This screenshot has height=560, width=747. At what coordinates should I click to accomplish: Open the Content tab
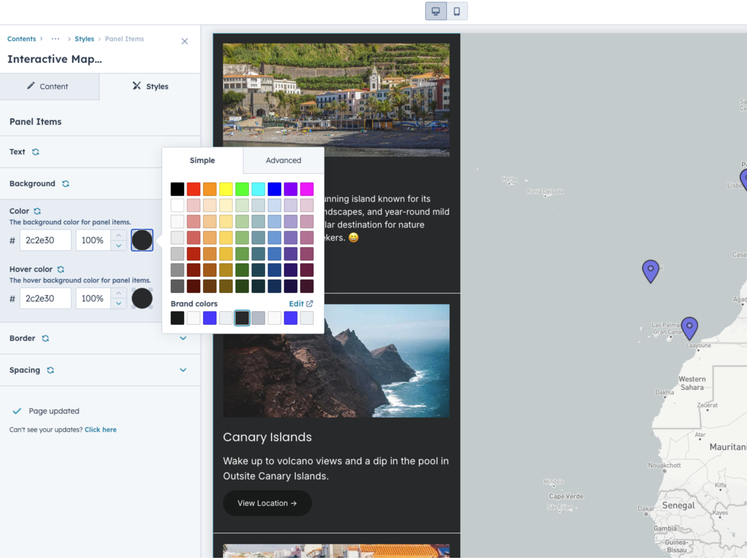[49, 86]
